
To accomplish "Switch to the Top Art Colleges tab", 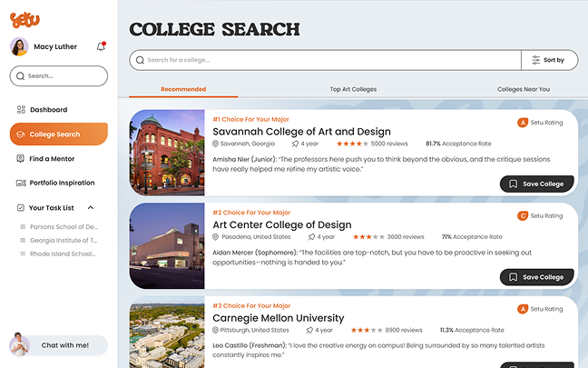I will coord(353,89).
